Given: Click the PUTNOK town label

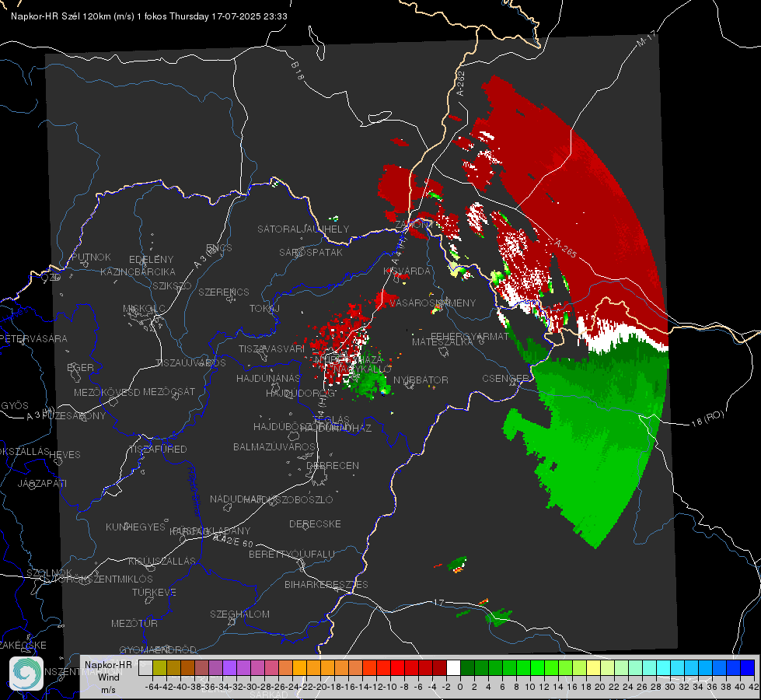Looking at the screenshot, I should 91,257.
